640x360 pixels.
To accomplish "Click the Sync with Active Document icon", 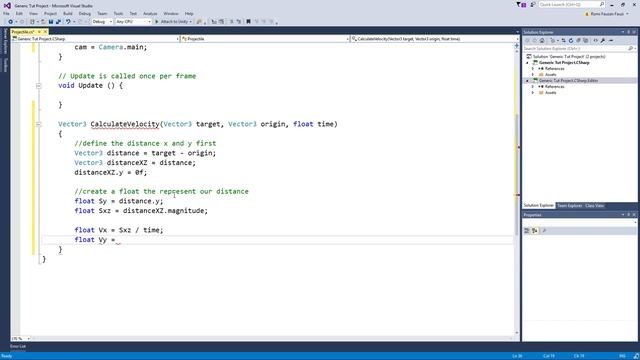I will pos(564,40).
